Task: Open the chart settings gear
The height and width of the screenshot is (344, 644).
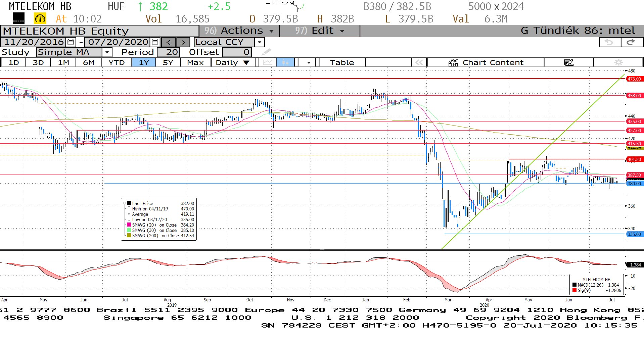Action: click(x=618, y=62)
